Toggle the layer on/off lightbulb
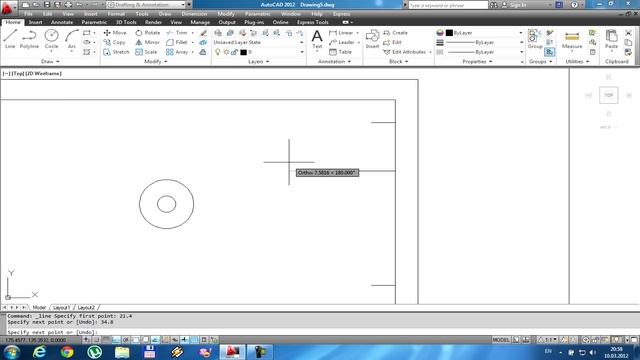Image resolution: width=640 pixels, height=360 pixels. tap(218, 52)
